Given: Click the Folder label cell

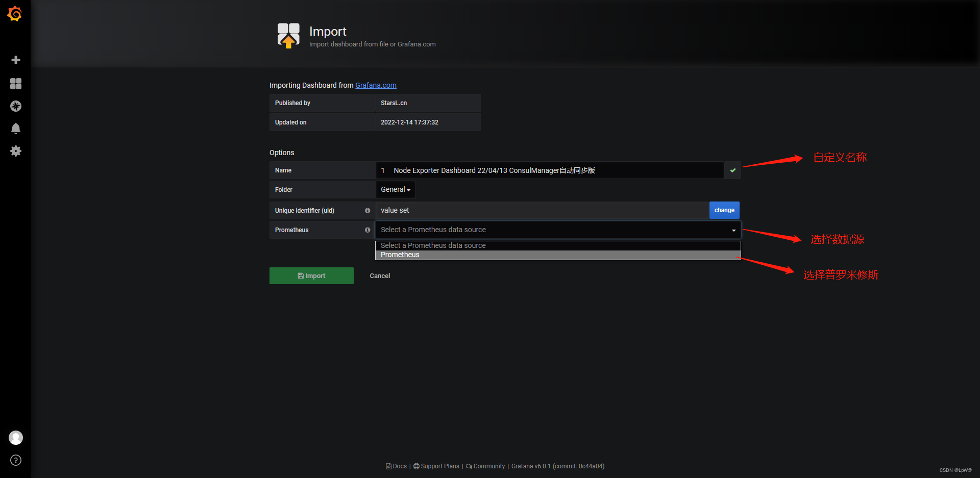Looking at the screenshot, I should point(322,190).
